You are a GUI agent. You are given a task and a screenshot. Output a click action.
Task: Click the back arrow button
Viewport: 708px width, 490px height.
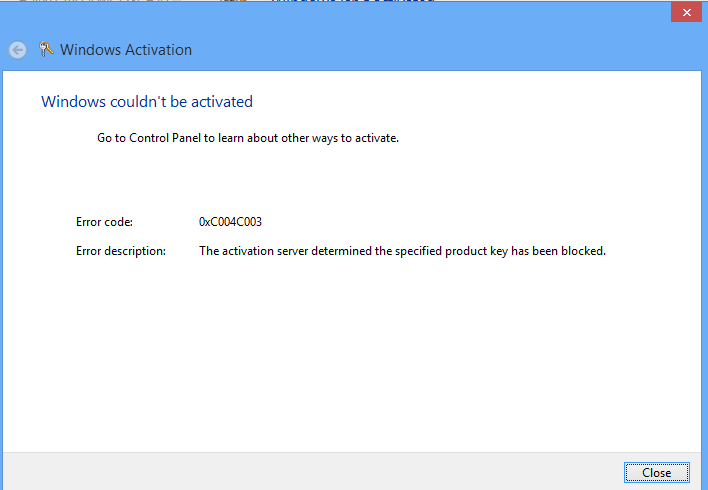17,50
